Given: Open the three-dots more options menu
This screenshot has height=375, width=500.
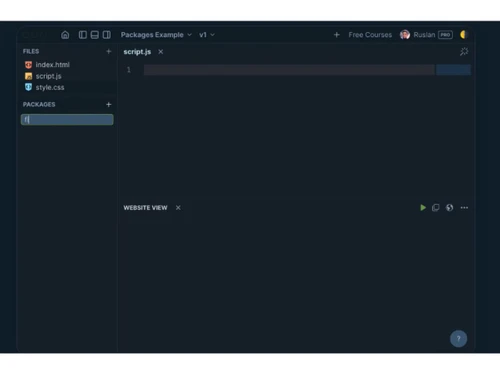Looking at the screenshot, I should (464, 208).
